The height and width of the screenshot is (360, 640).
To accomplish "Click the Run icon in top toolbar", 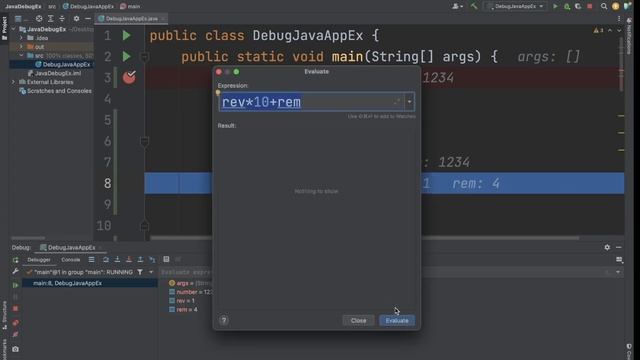I will (555, 6).
